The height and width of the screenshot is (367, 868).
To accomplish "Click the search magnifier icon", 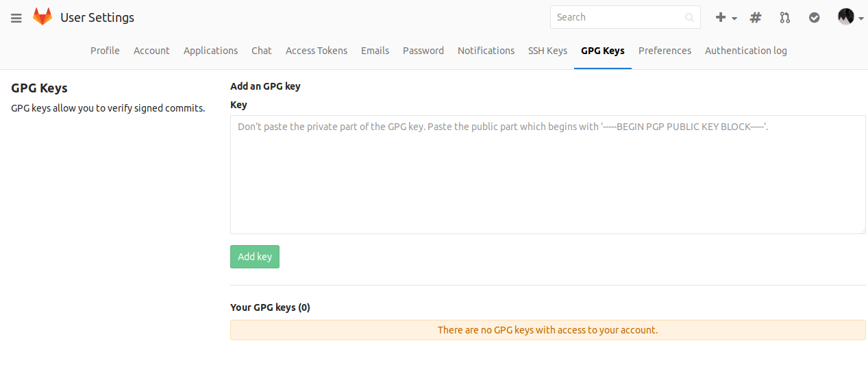I will tap(689, 18).
